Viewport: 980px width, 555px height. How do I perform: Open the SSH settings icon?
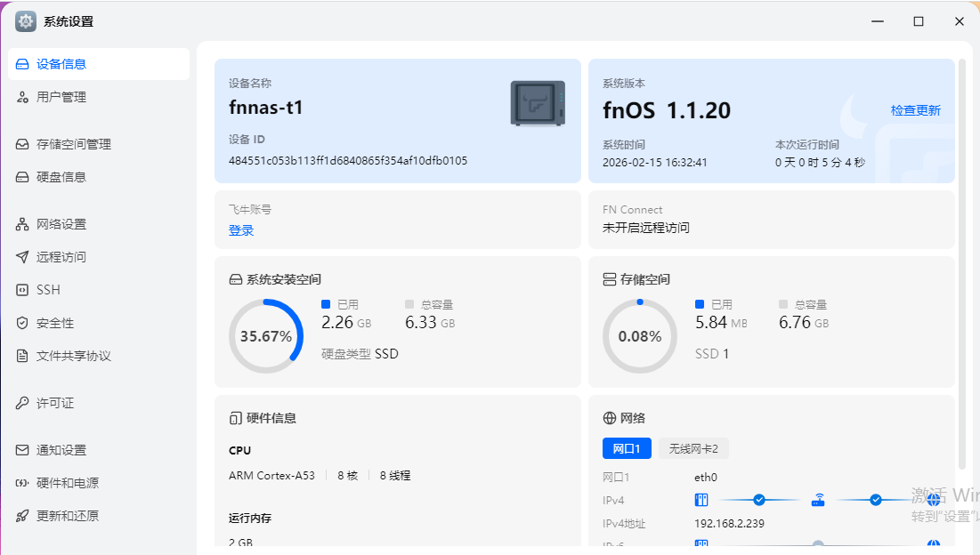click(x=22, y=290)
